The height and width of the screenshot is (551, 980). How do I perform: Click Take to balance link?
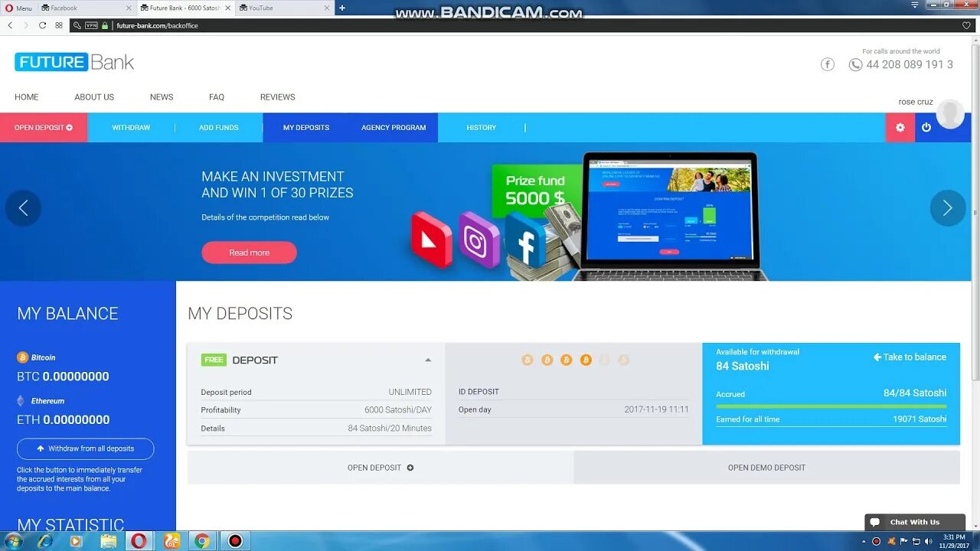coord(910,357)
